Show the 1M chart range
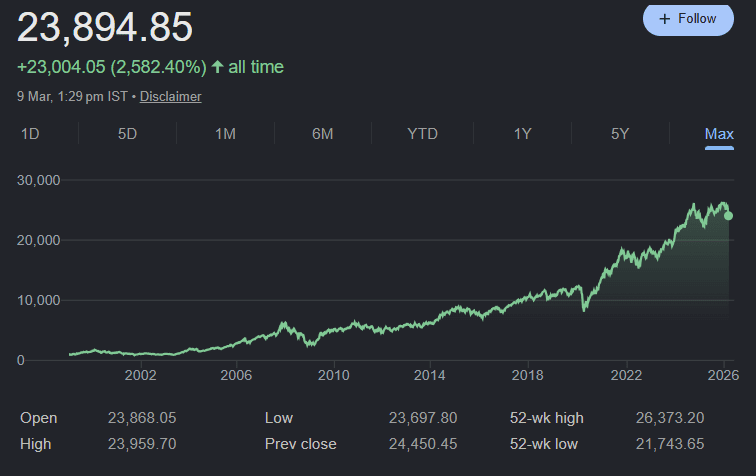Image resolution: width=756 pixels, height=476 pixels. pyautogui.click(x=225, y=134)
